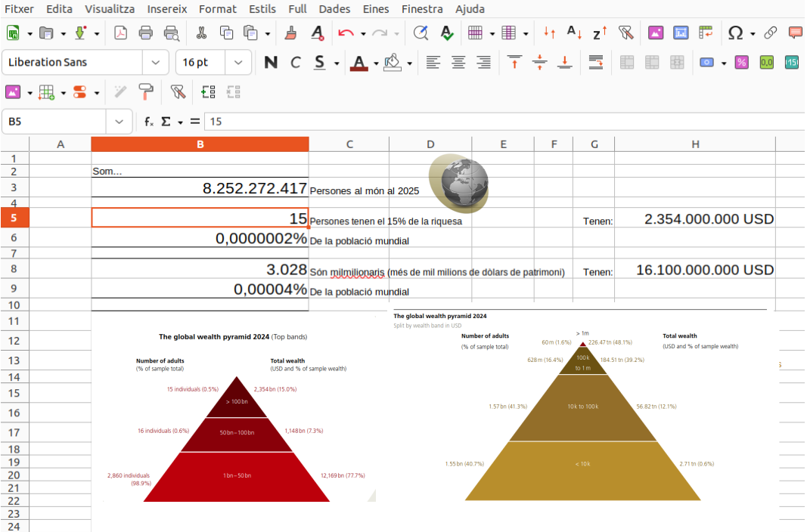Expand the Name Box dropdown
The width and height of the screenshot is (807, 532).
pyautogui.click(x=119, y=122)
